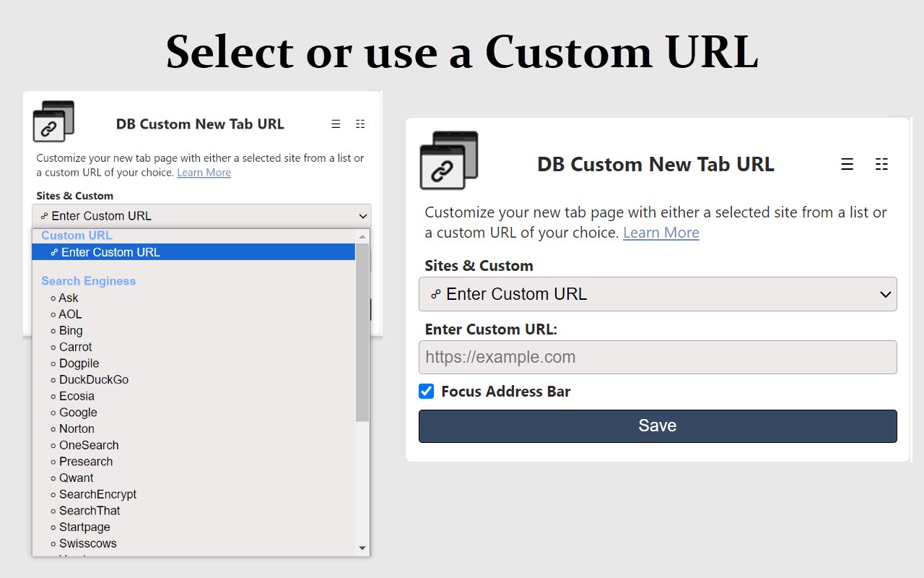Choose Carrot from search engines list

pyautogui.click(x=193, y=347)
